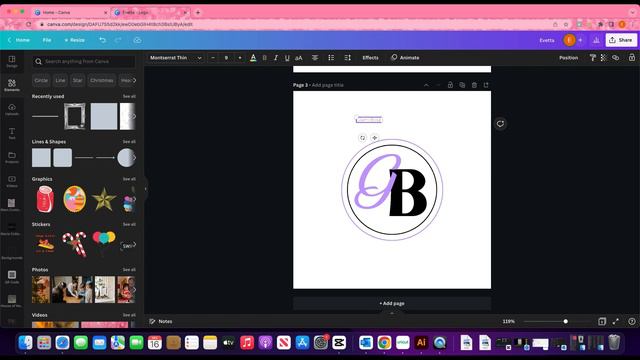Screen dimensions: 640x360
Task: Open the Resize menu
Action: coord(75,40)
